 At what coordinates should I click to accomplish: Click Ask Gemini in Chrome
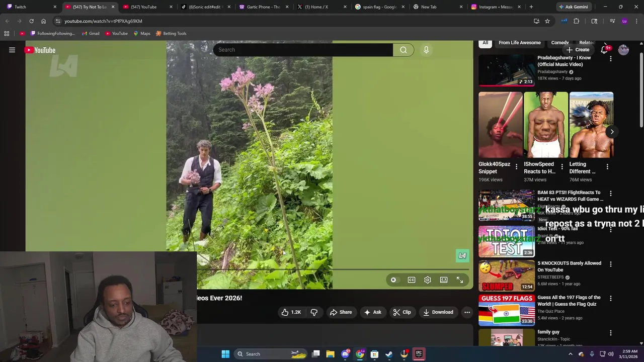click(573, 7)
